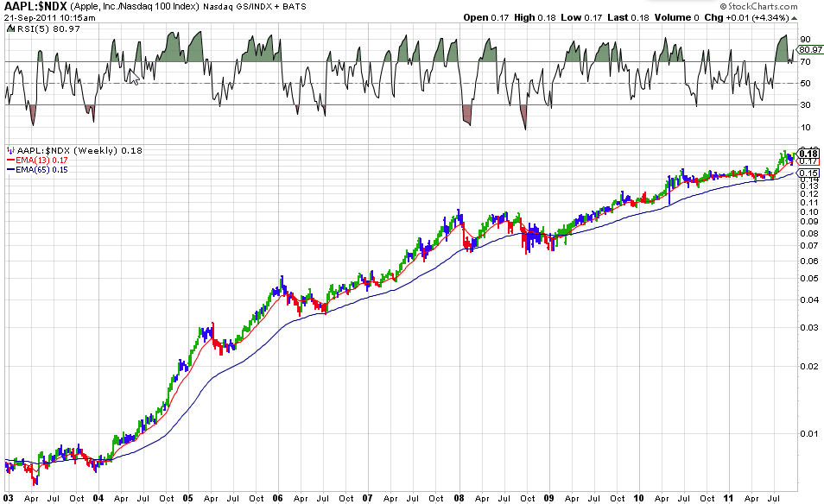
Task: Click the 0.02 price axis label
Action: (809, 367)
